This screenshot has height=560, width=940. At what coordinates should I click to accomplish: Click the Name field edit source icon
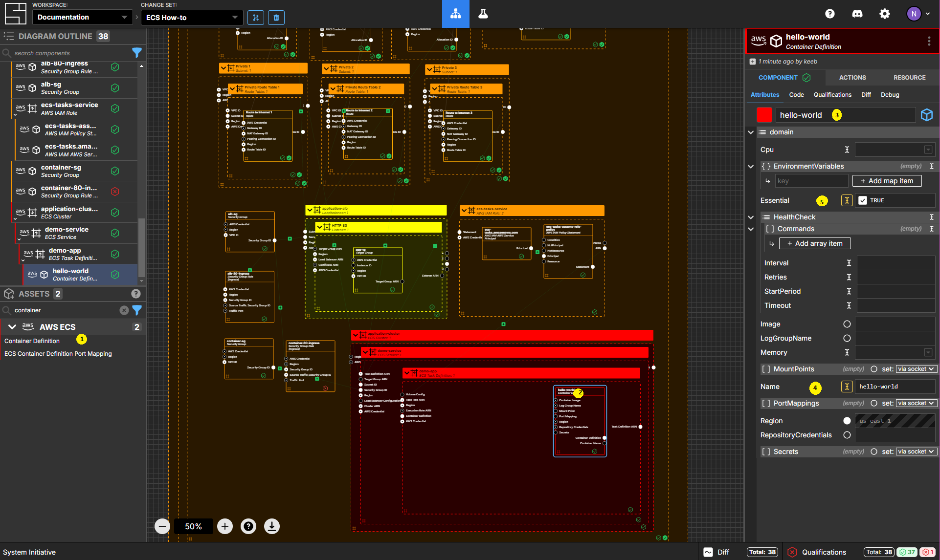847,387
